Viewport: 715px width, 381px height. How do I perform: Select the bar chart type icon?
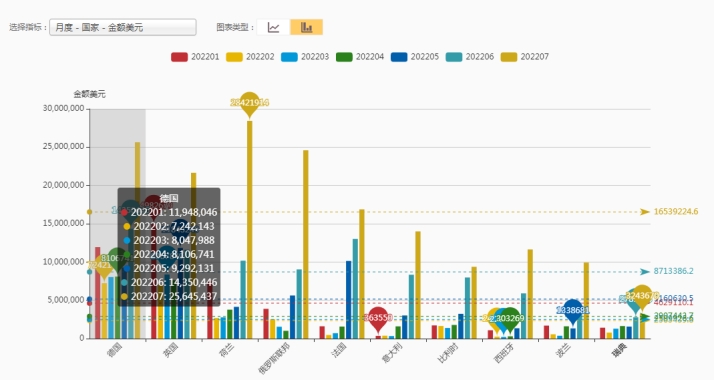tap(306, 27)
